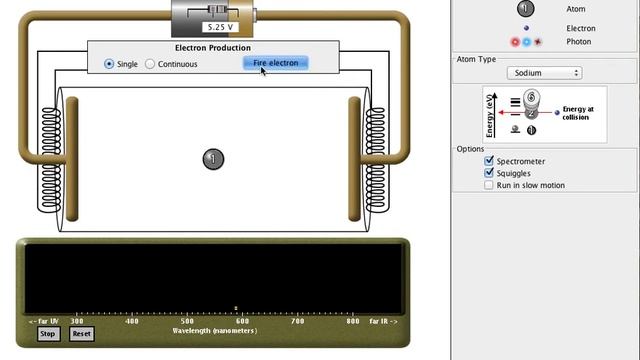The image size is (640, 360).
Task: Click the upper atom in the energy diagram
Action: pyautogui.click(x=531, y=98)
